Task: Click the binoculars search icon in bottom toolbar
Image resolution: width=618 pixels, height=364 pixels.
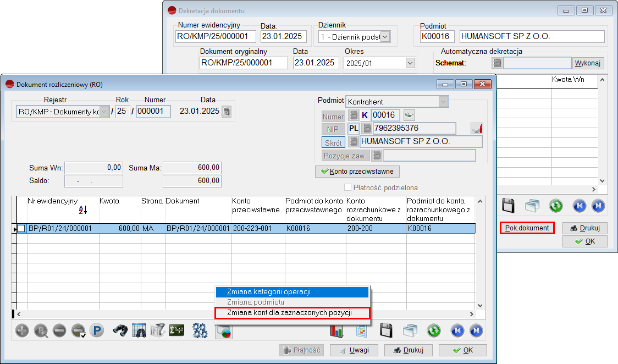Action: coord(121,330)
